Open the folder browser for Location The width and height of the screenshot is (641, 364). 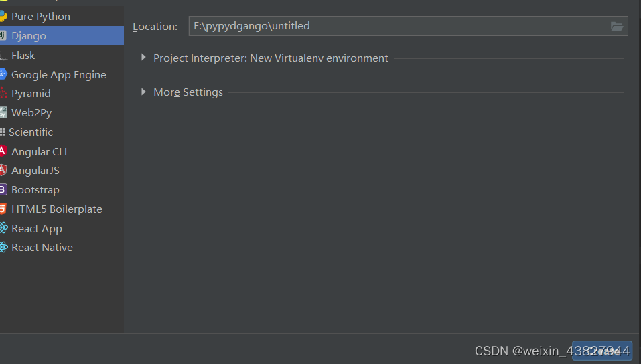click(616, 27)
